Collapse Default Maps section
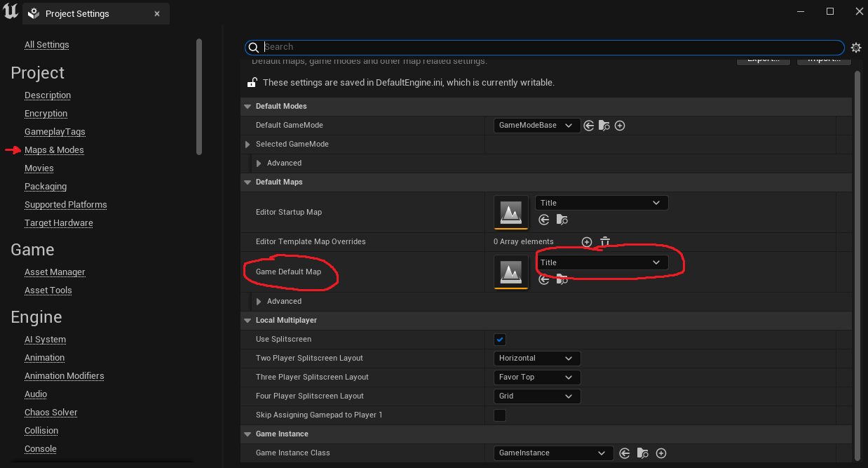The image size is (868, 468). (x=247, y=182)
